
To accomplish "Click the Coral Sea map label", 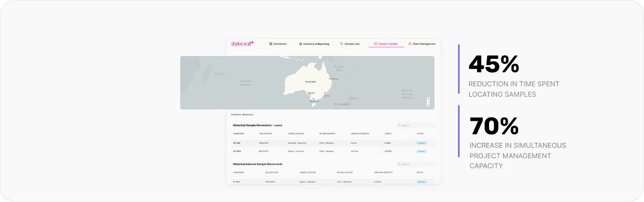I will point(339,68).
